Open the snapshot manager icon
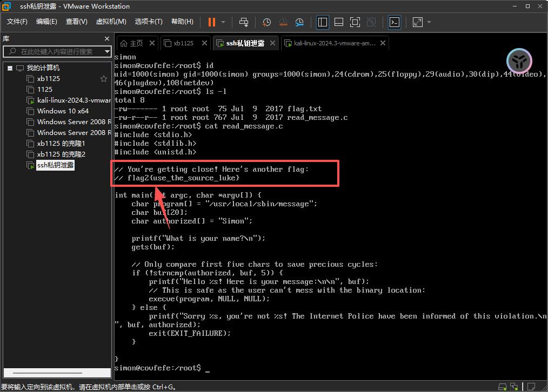This screenshot has width=548, height=392. (299, 22)
